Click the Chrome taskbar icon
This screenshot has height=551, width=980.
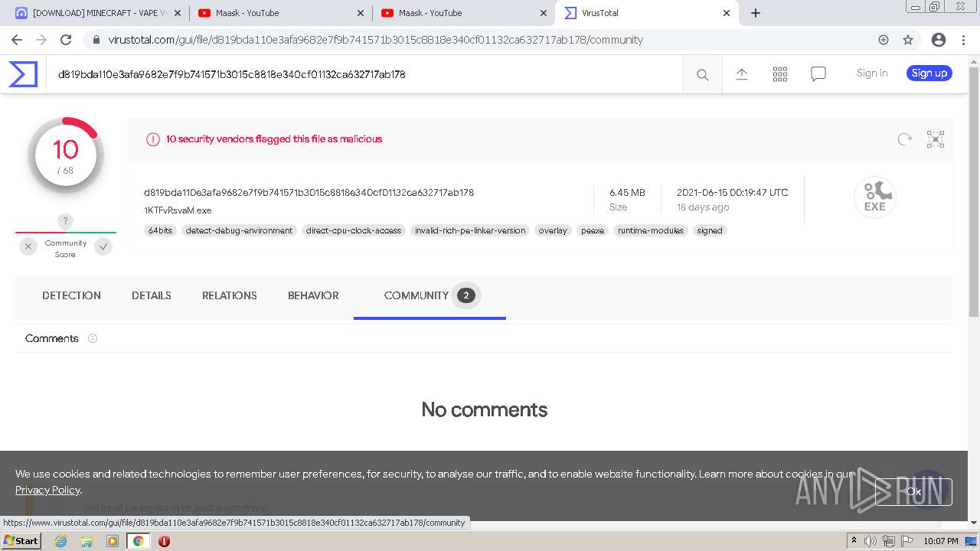pyautogui.click(x=139, y=541)
